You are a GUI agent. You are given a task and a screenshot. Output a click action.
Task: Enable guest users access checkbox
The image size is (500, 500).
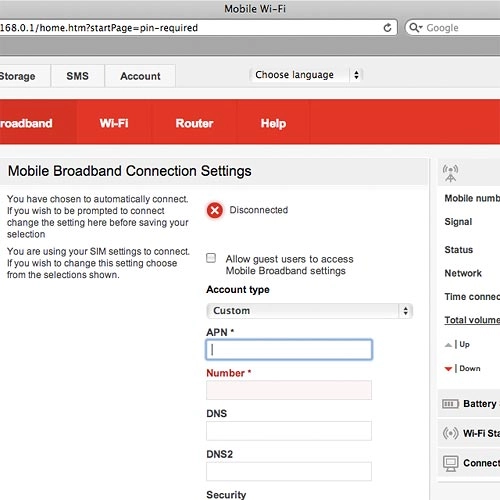coord(211,258)
